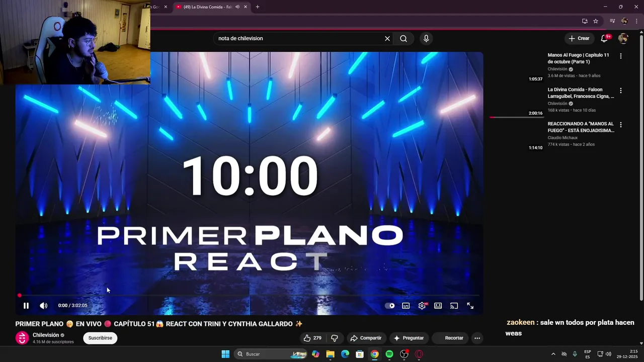Open the player settings gear
Image resolution: width=644 pixels, height=362 pixels.
[422, 306]
